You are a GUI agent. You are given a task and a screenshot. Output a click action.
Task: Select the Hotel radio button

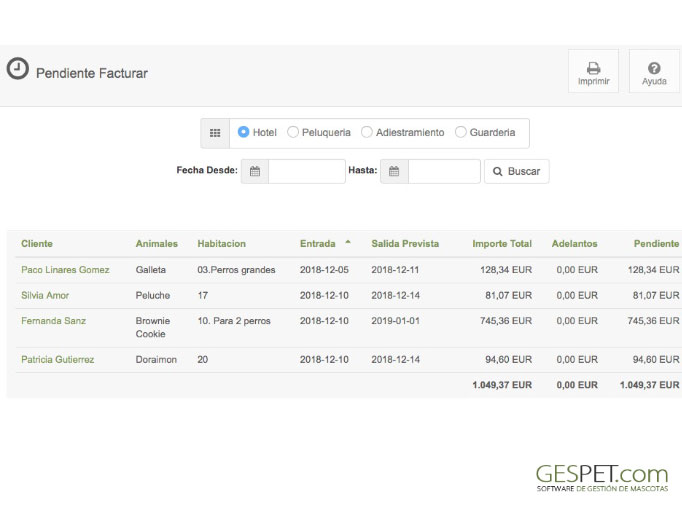[x=244, y=132]
